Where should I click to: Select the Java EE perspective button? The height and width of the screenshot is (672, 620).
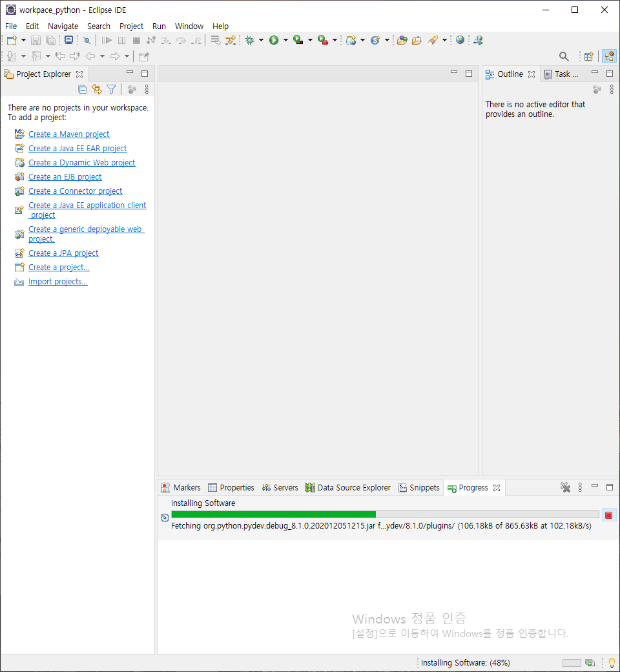pyautogui.click(x=609, y=56)
